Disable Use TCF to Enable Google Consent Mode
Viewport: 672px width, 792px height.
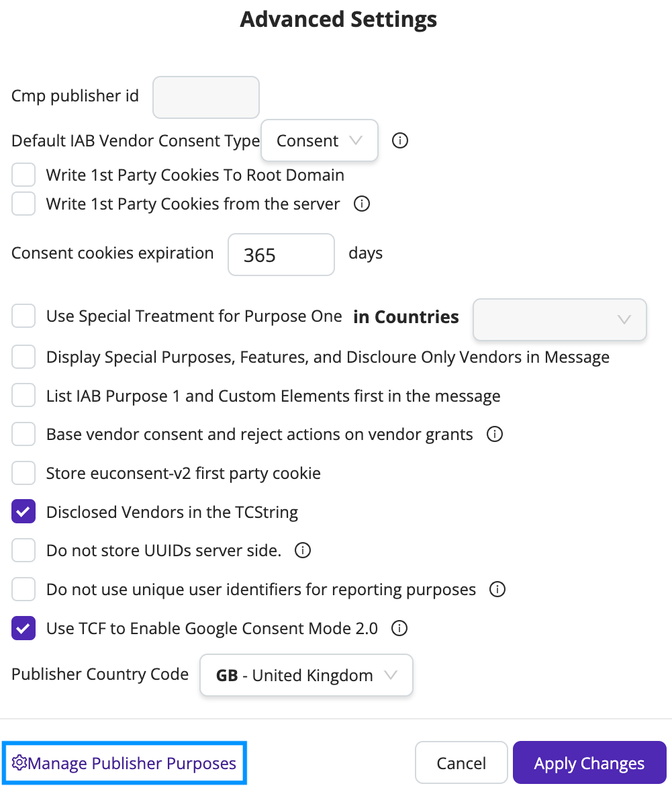[x=23, y=628]
